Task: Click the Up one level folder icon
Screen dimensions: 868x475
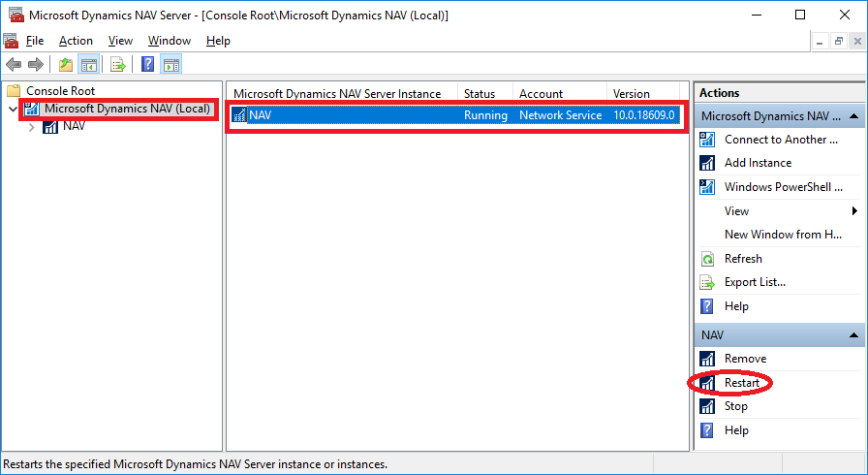Action: tap(66, 65)
